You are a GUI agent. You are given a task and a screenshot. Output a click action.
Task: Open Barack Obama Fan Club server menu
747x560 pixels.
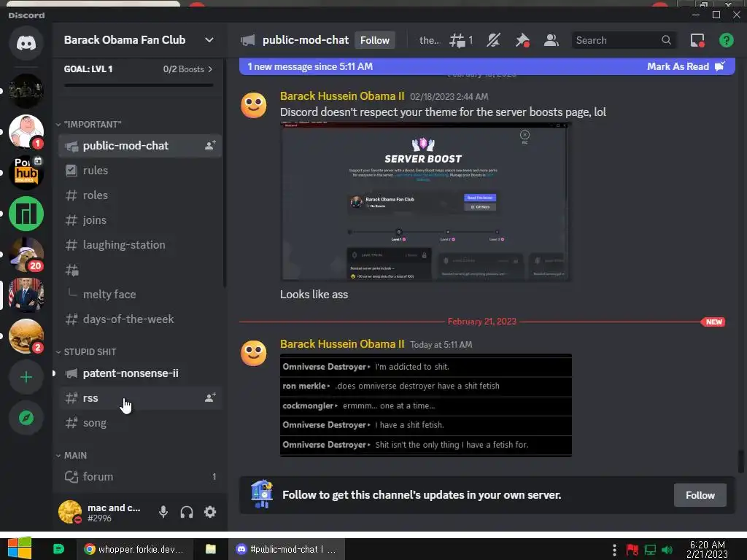click(138, 40)
